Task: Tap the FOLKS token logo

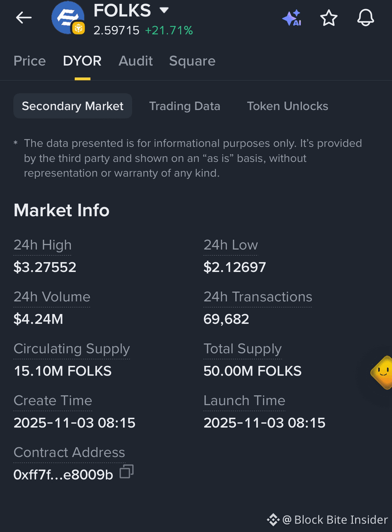Action: pos(68,17)
